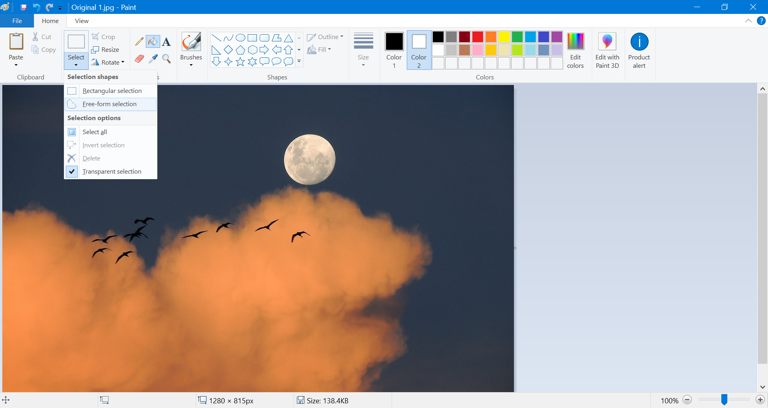Select Color 1 as active color
Screen dimensions: 768x408
pyautogui.click(x=394, y=50)
